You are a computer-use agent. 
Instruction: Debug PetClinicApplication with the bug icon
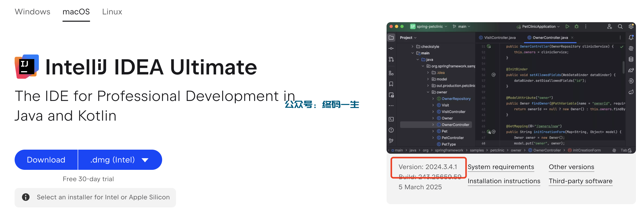pyautogui.click(x=576, y=26)
